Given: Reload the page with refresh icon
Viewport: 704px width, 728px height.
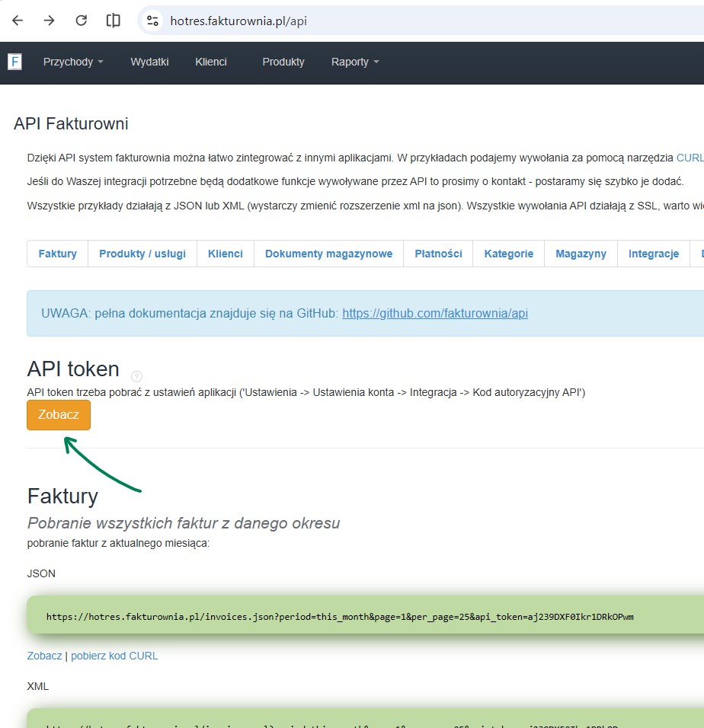Looking at the screenshot, I should 82,21.
